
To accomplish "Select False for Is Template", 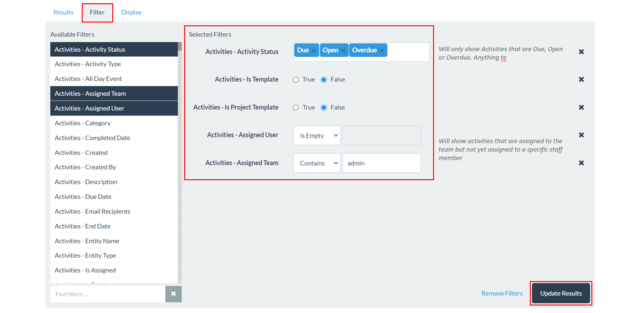I will 324,80.
